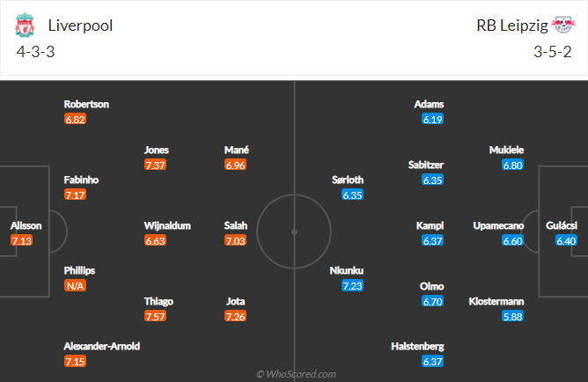Screen dimensions: 588x382
Task: Click Thiago's 7.57 rating badge
Action: [x=157, y=317]
